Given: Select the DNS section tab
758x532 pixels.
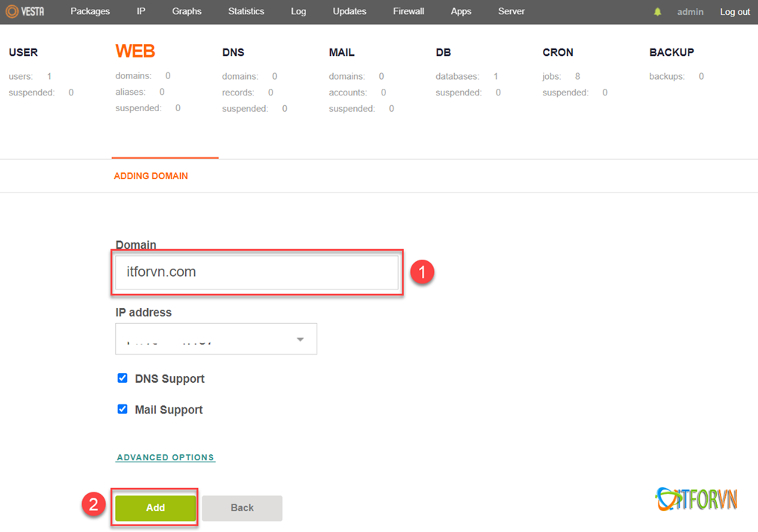Looking at the screenshot, I should pyautogui.click(x=233, y=53).
